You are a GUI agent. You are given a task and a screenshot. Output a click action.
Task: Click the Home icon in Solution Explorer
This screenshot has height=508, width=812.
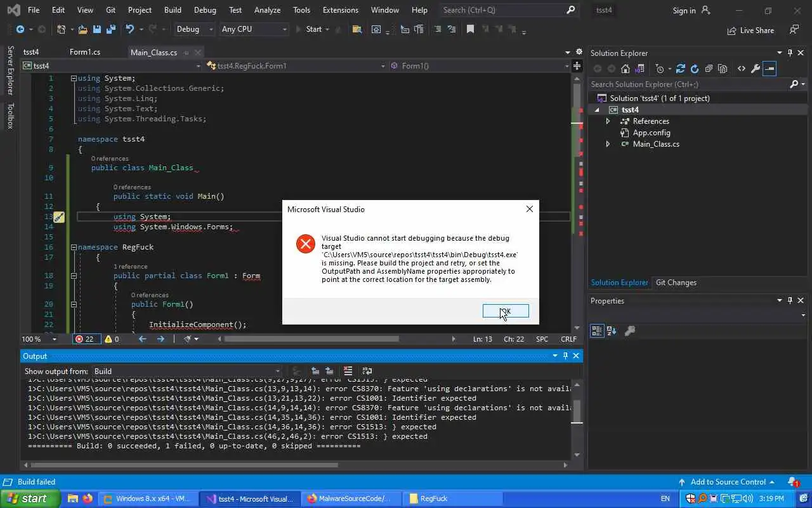click(625, 69)
